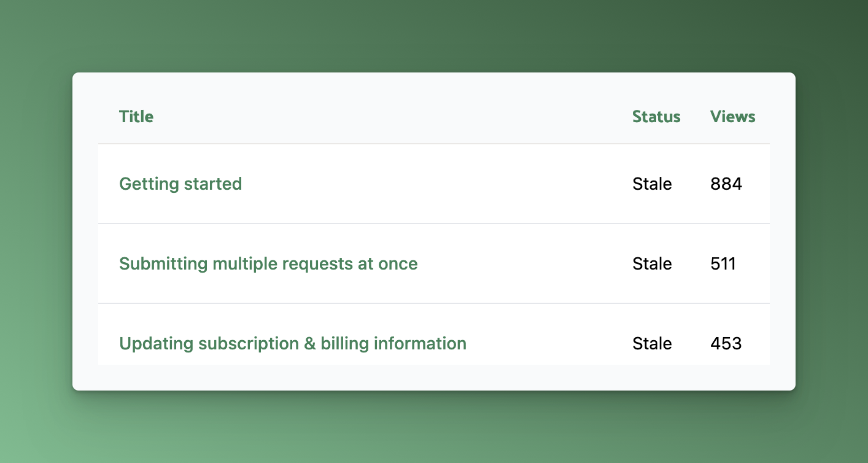Select the Stale status of Getting started
The width and height of the screenshot is (868, 463).
[652, 184]
